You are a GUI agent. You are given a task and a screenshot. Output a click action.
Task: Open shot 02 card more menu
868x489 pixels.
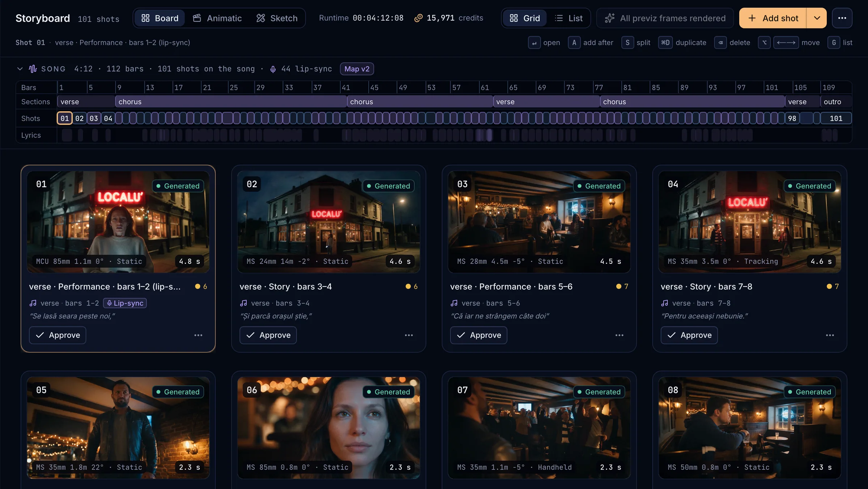click(409, 335)
